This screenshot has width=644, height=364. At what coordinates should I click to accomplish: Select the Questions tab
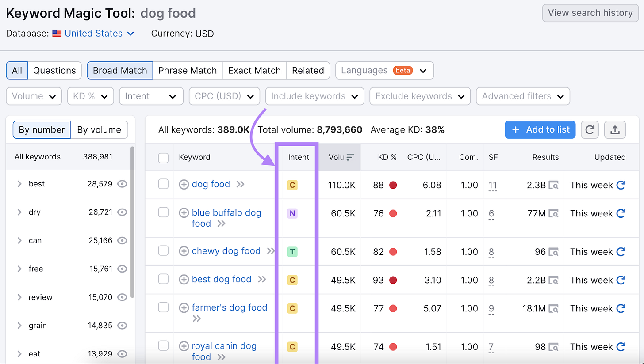pos(54,71)
